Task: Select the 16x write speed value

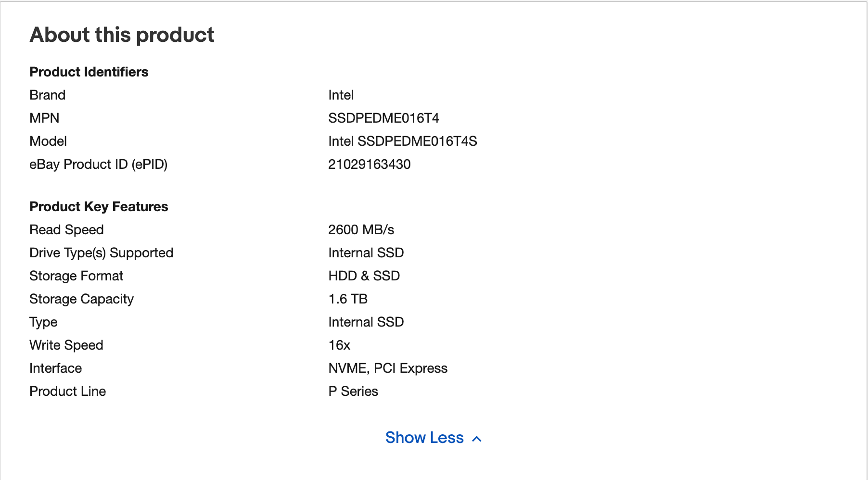Action: (x=339, y=345)
